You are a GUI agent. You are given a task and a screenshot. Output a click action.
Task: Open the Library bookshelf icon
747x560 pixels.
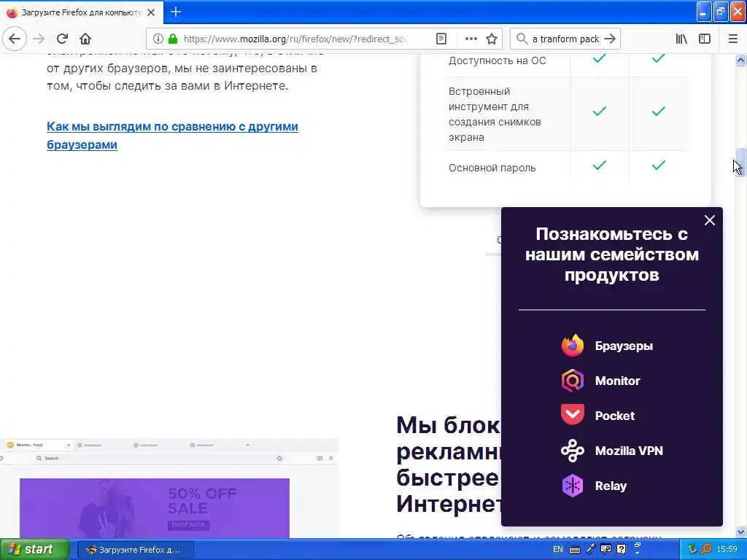(x=681, y=39)
